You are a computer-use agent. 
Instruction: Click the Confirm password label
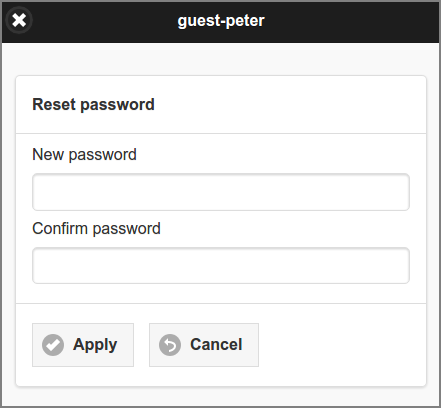96,229
